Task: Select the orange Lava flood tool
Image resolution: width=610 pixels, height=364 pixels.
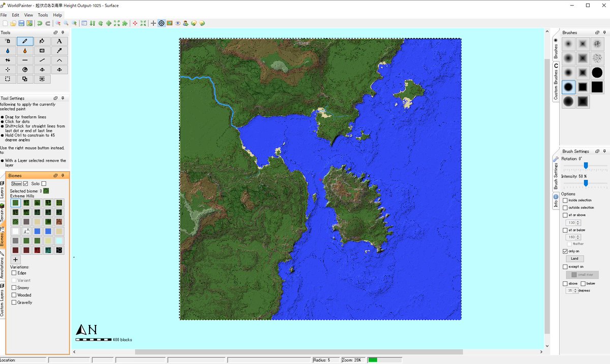Action: 25,51
